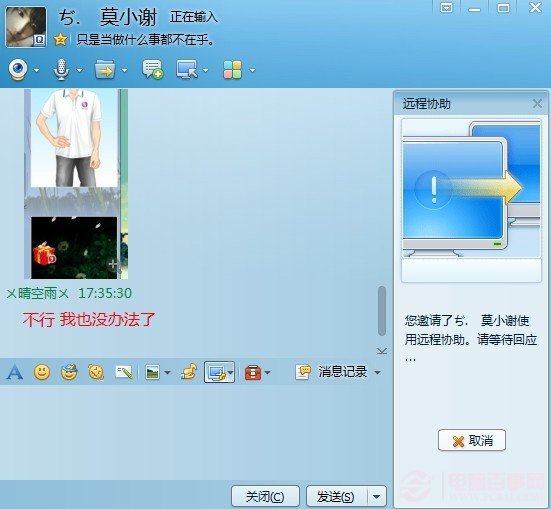Click message text 不行 我也没办法了
The height and width of the screenshot is (509, 551).
[89, 320]
